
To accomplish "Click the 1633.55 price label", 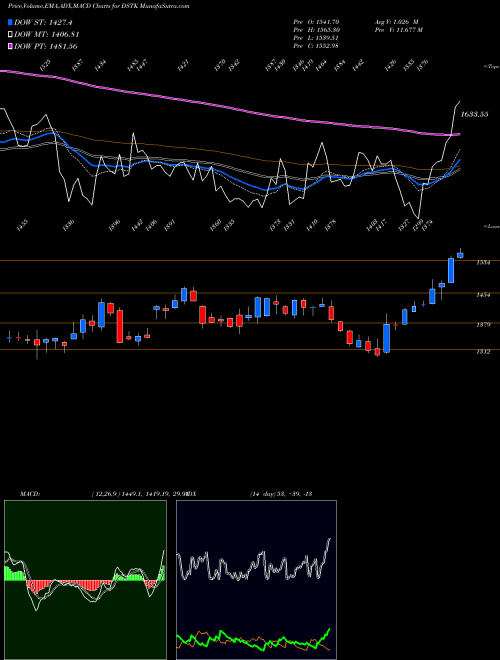I will point(474,114).
